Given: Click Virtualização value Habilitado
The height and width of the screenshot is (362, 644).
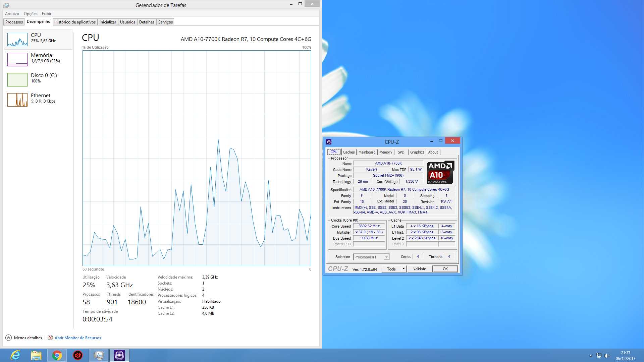Looking at the screenshot, I should click(x=211, y=301).
